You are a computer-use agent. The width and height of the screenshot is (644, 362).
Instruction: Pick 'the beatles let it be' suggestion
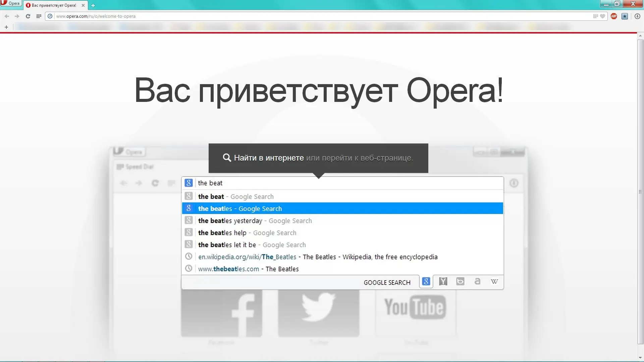point(342,245)
